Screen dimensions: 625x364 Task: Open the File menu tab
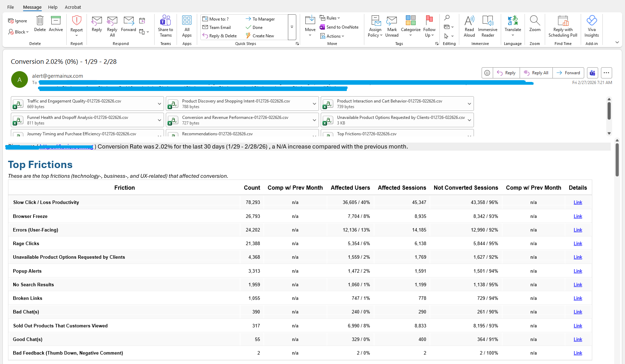pos(11,7)
